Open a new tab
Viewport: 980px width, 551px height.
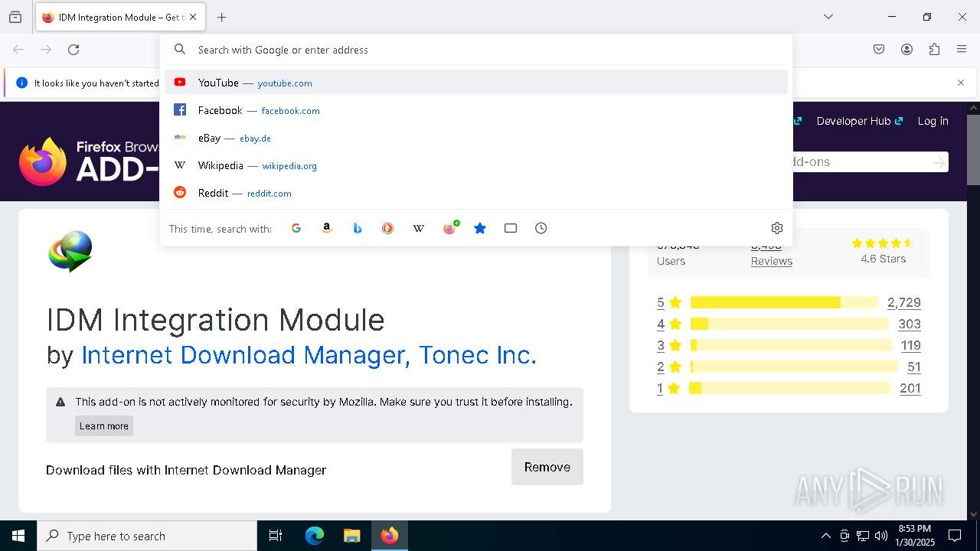(x=222, y=17)
